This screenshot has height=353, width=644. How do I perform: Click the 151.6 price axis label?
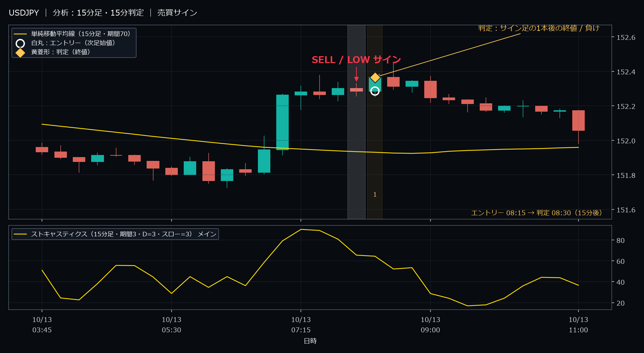point(626,210)
